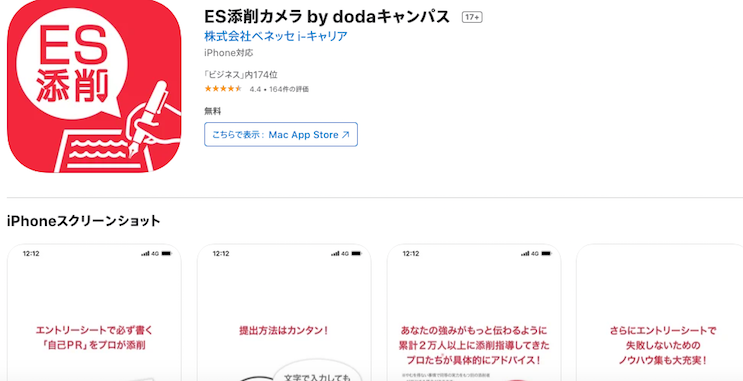This screenshot has width=743, height=381.
Task: Open the ノウハウ集も大充実 screenshot
Action: (660, 313)
